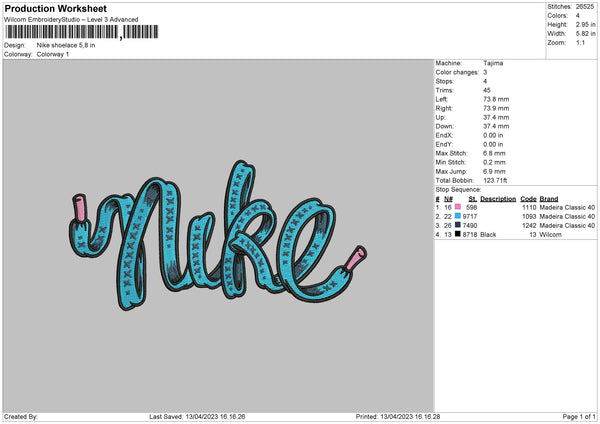Click the light blue thread swatch
Image resolution: width=600 pixels, height=424 pixels.
[458, 216]
